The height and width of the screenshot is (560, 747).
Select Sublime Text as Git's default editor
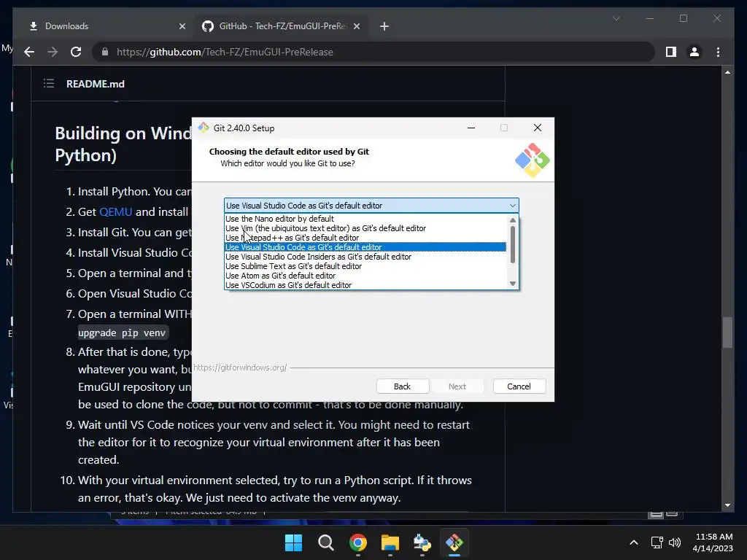(x=365, y=266)
